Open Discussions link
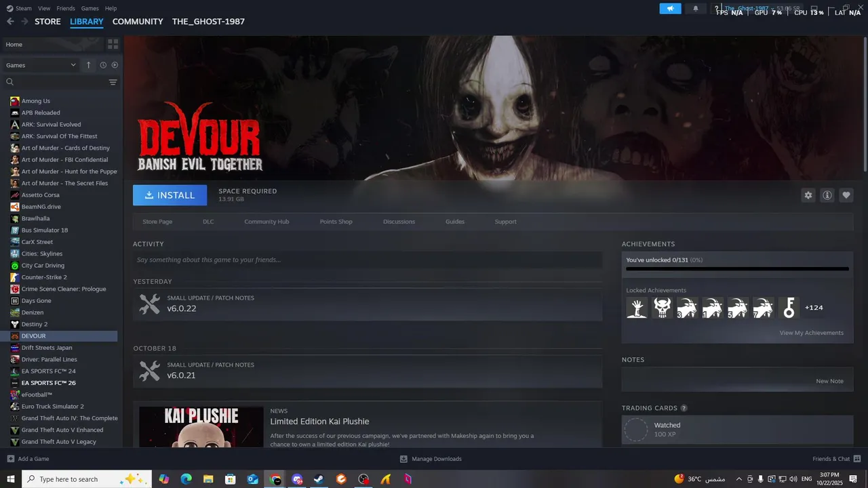This screenshot has height=488, width=868. point(399,222)
